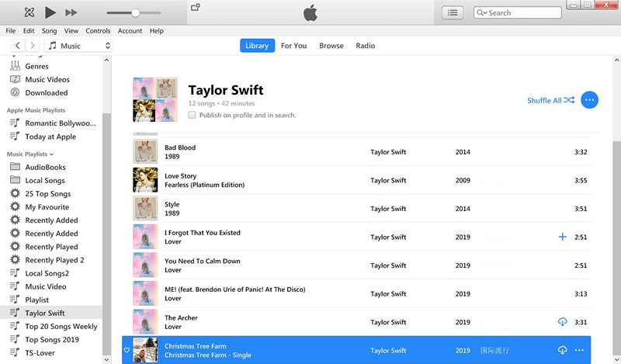Switch to the Radio tab
This screenshot has height=364, width=621.
[365, 46]
